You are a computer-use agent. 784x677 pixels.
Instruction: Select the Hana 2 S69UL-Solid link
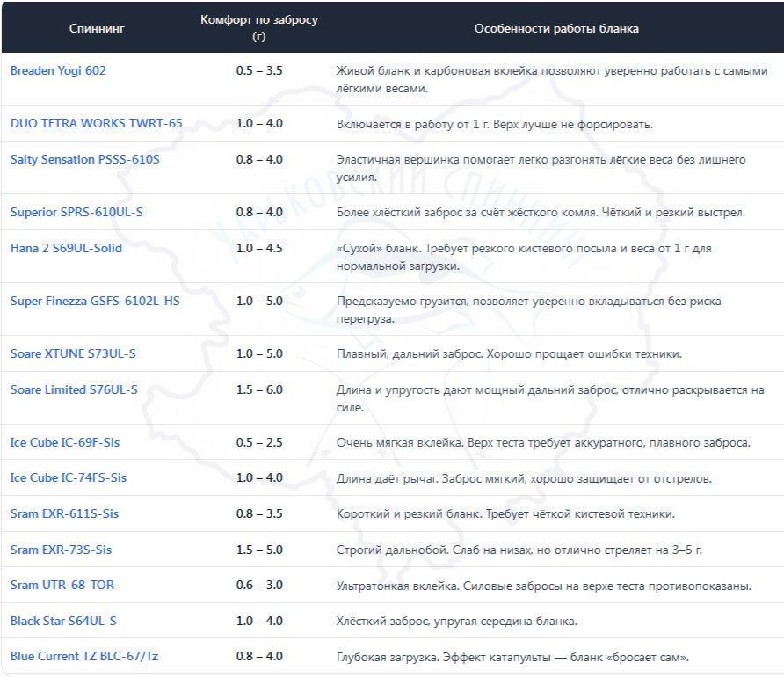click(x=66, y=248)
